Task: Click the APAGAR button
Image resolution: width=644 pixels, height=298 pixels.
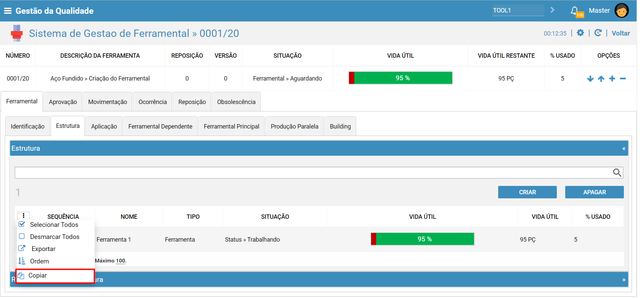Action: [x=594, y=192]
